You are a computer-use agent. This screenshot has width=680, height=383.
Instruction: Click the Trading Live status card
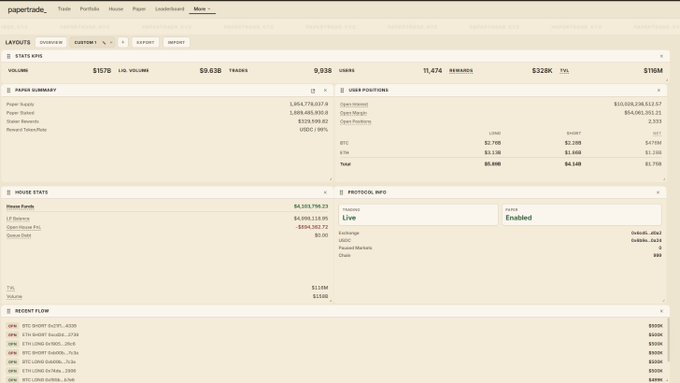click(x=418, y=215)
